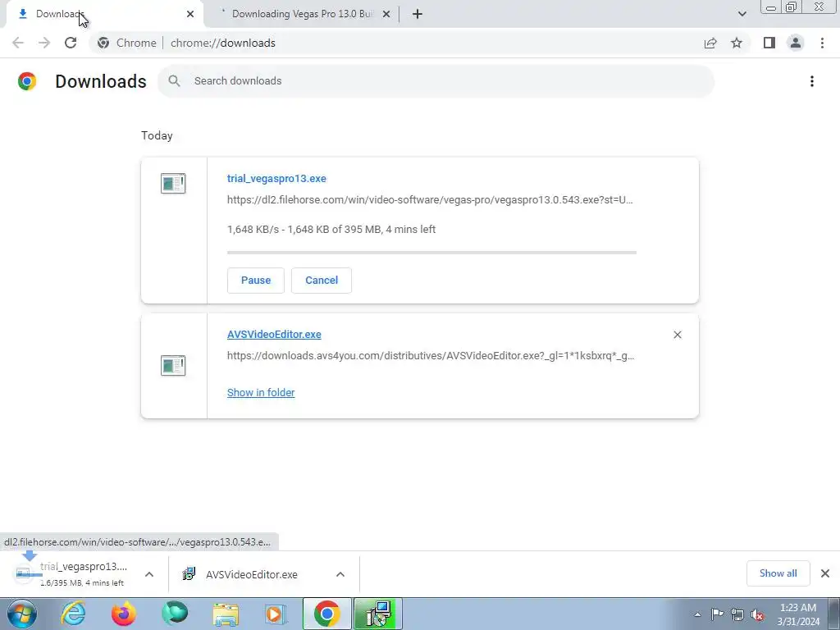Open a new tab

point(418,14)
